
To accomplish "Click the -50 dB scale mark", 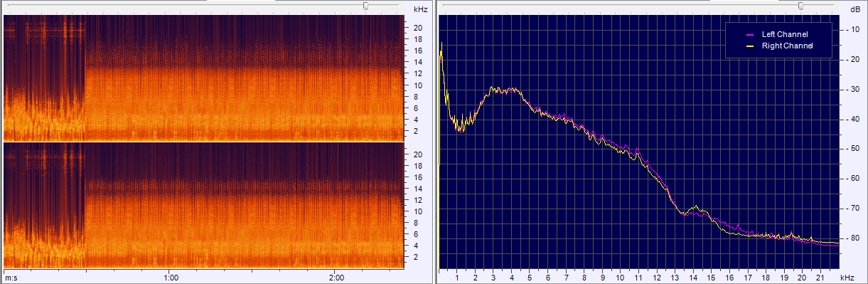I will pyautogui.click(x=853, y=149).
